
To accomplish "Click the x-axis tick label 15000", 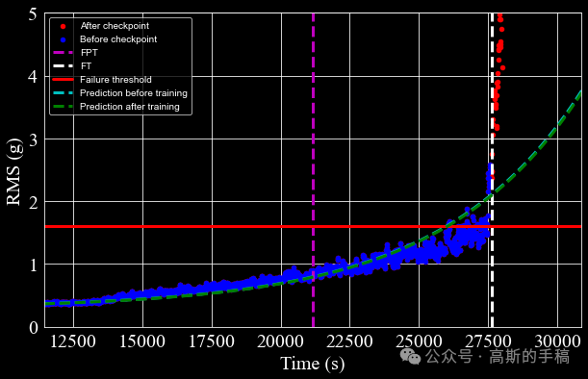I will (x=142, y=341).
